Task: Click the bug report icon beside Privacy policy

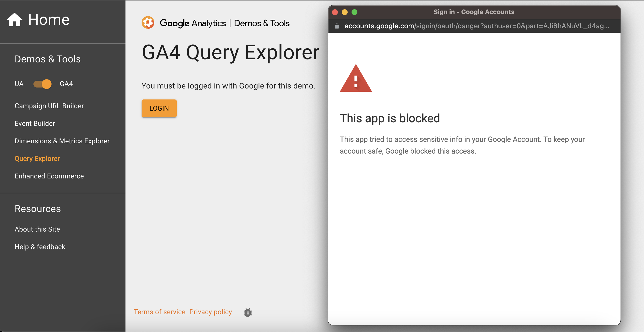Action: click(x=247, y=312)
